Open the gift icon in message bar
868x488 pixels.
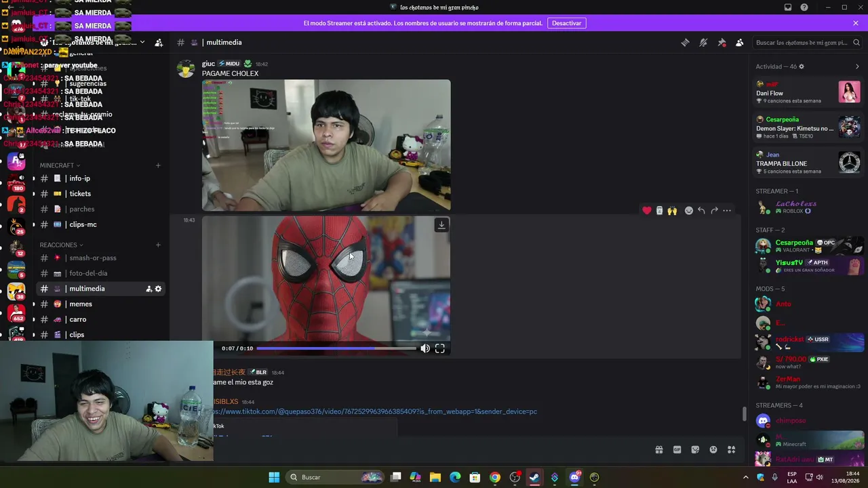(658, 449)
